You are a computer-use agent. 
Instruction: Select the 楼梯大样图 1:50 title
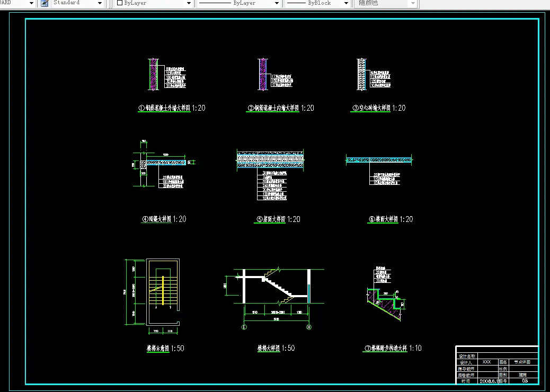(x=276, y=348)
